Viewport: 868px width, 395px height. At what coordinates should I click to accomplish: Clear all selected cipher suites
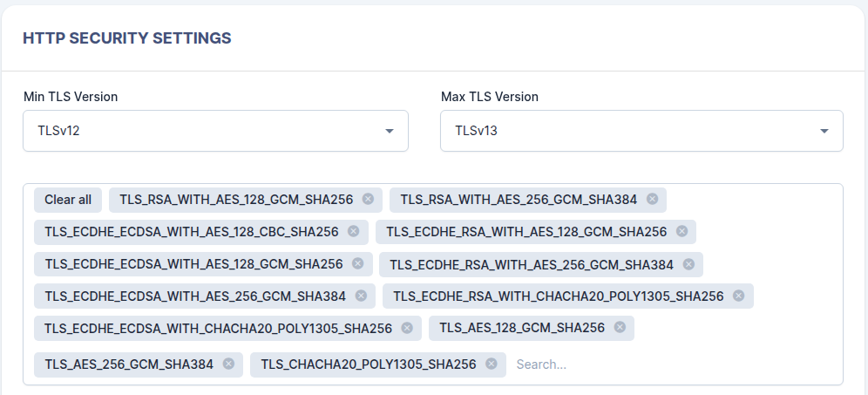pyautogui.click(x=67, y=200)
